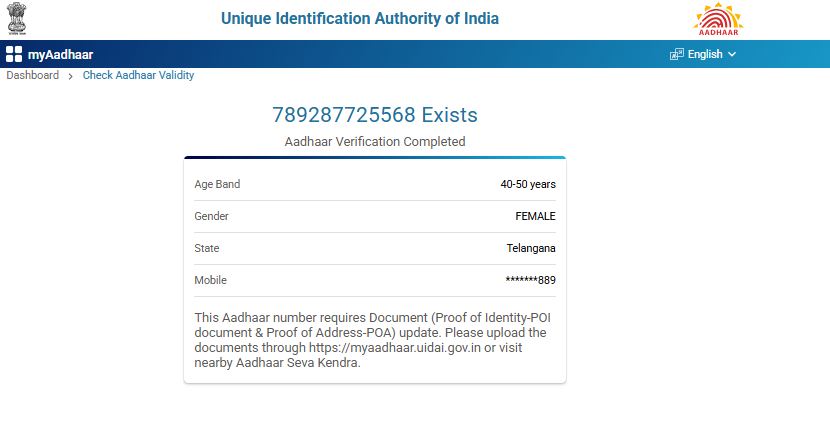Click the myAadhaar grid icon
830x431 pixels.
click(x=14, y=54)
